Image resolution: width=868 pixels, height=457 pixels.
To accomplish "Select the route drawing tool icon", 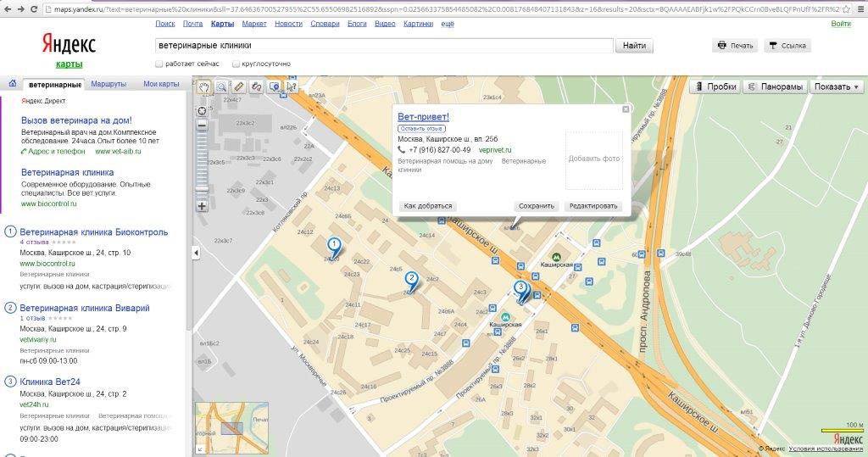I will tap(256, 86).
